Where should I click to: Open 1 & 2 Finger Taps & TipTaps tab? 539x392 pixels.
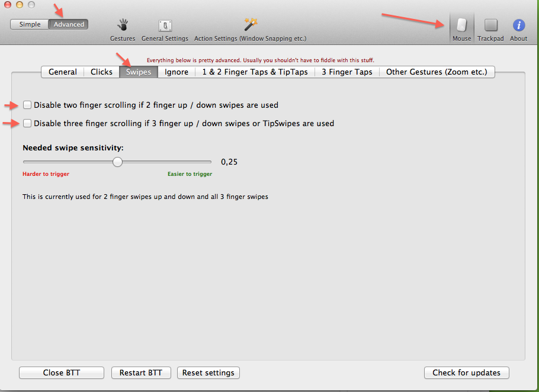pos(255,72)
